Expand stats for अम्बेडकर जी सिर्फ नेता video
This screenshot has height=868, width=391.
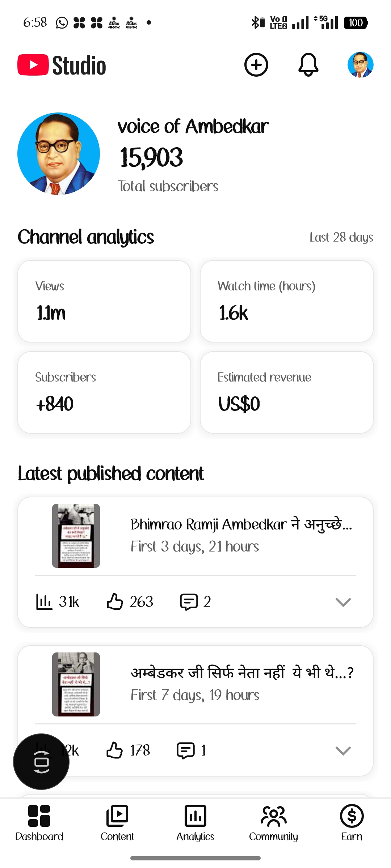coord(343,750)
